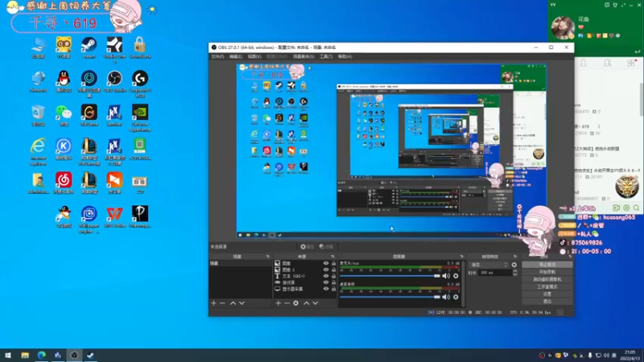Toggle visibility of 显示器采集 source
Screen dimensions: 644x362
(x=326, y=289)
